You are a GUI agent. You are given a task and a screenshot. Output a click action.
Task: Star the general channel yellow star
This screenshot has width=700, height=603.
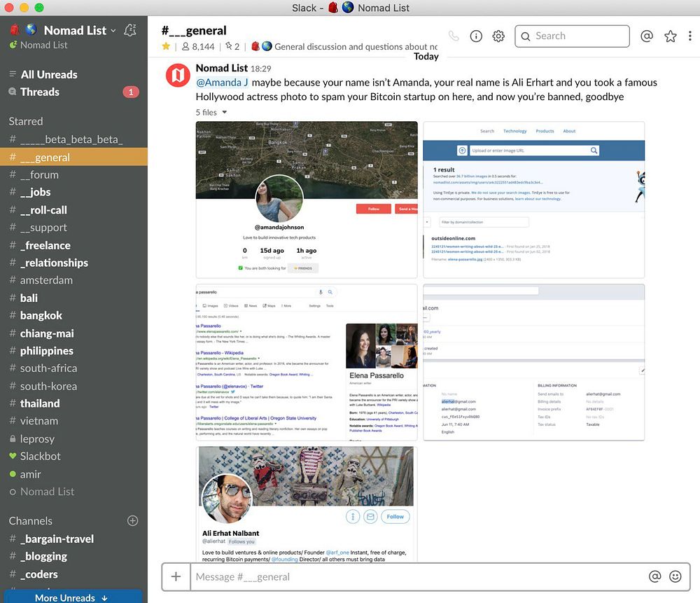click(166, 46)
